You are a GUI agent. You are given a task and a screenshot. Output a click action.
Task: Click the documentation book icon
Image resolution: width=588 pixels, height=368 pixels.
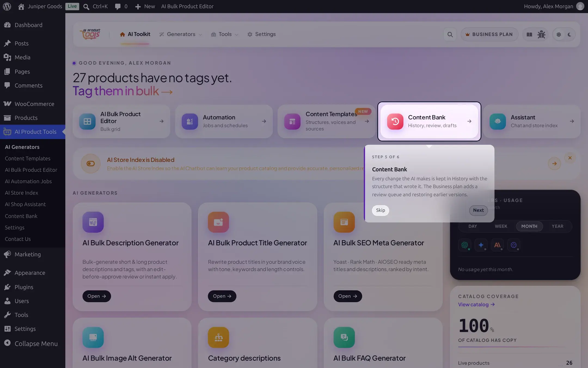529,34
